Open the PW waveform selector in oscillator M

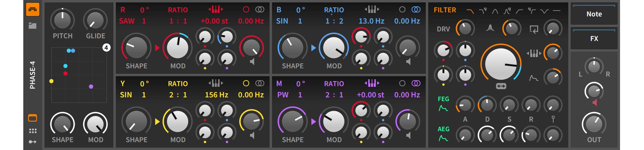point(283,95)
